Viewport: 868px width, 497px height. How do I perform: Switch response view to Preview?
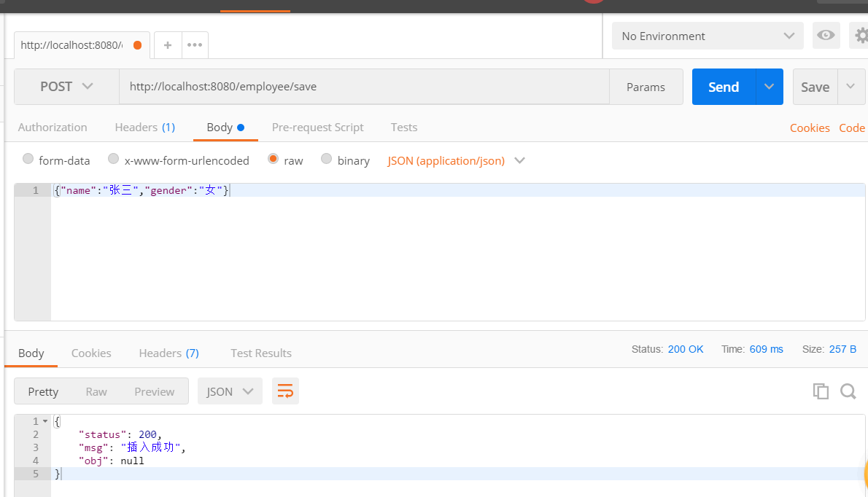pos(155,391)
